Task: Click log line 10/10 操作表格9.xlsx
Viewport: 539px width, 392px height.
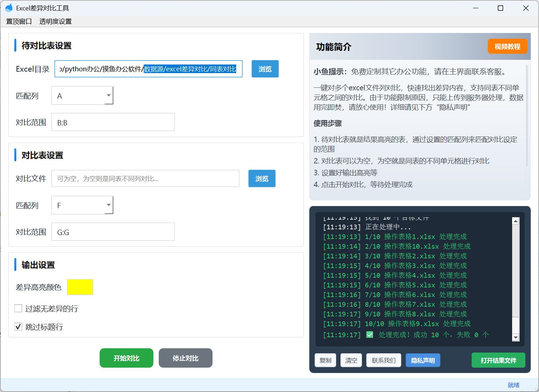Action: pyautogui.click(x=397, y=324)
